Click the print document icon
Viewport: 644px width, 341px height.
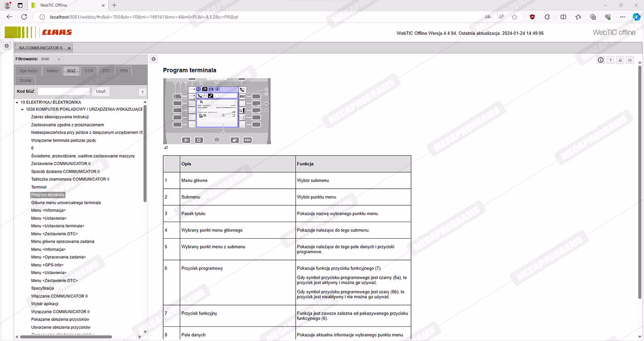620,60
